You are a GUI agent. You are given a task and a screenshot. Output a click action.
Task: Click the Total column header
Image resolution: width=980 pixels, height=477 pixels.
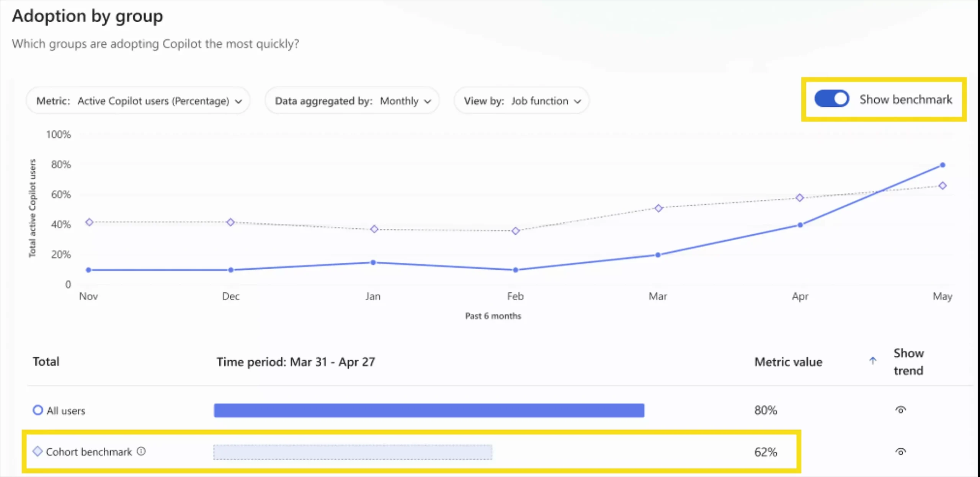pyautogui.click(x=46, y=361)
